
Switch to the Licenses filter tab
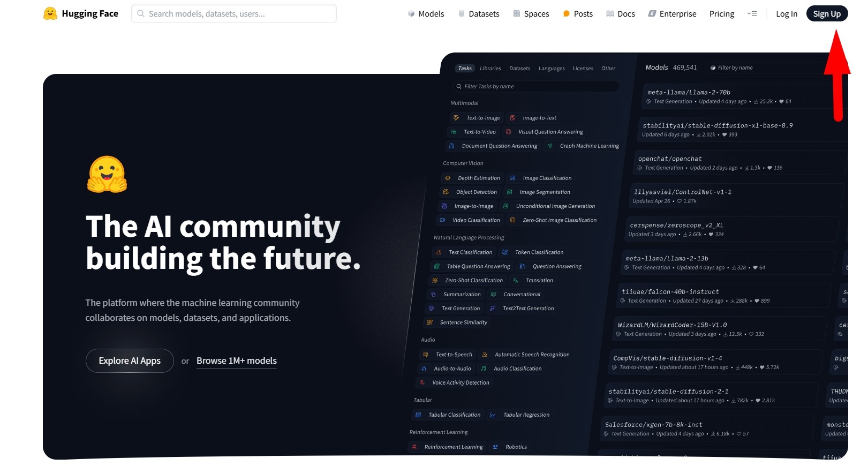point(583,69)
